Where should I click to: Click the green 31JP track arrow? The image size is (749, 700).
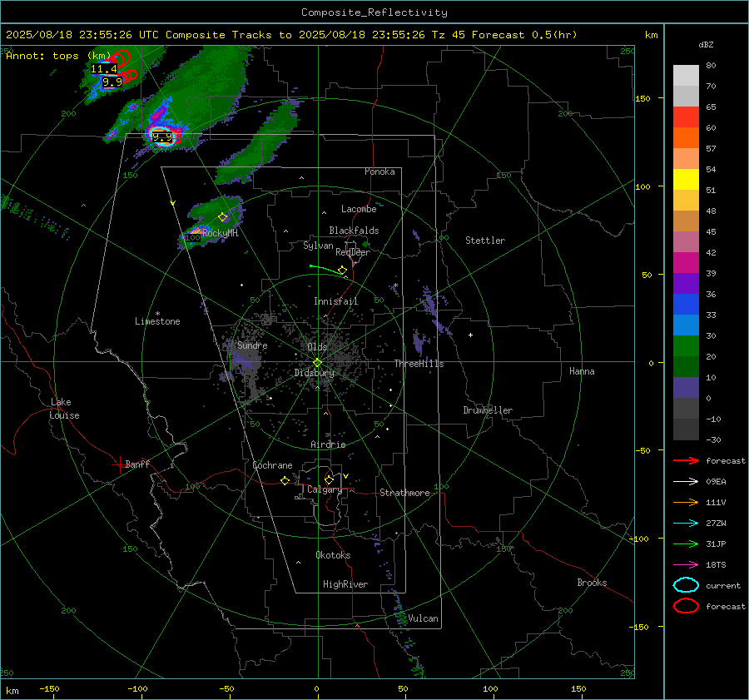[686, 544]
